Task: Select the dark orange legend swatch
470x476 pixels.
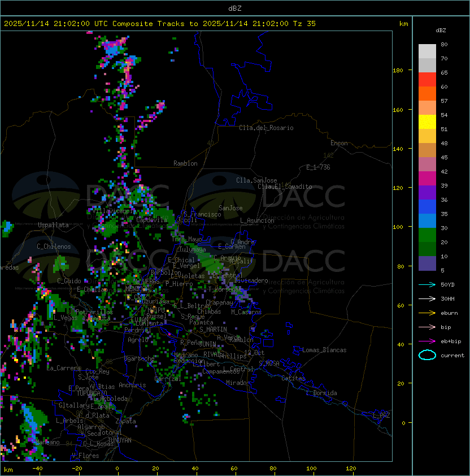Action: pyautogui.click(x=427, y=94)
